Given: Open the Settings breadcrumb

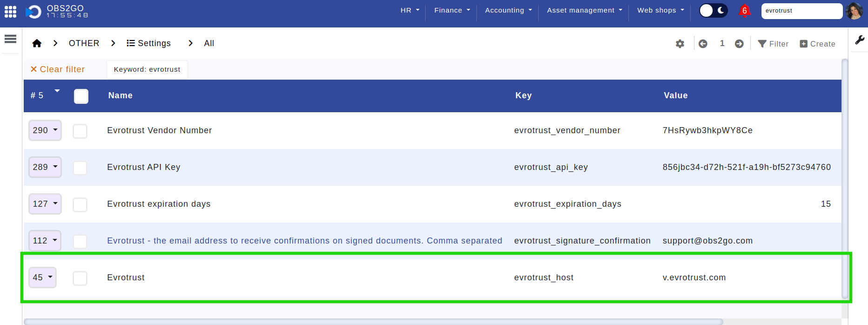Looking at the screenshot, I should [x=149, y=43].
